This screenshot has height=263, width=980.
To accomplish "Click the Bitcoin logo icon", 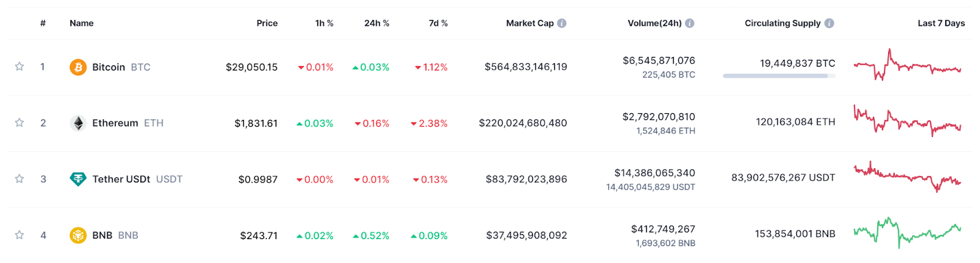I will click(x=78, y=67).
